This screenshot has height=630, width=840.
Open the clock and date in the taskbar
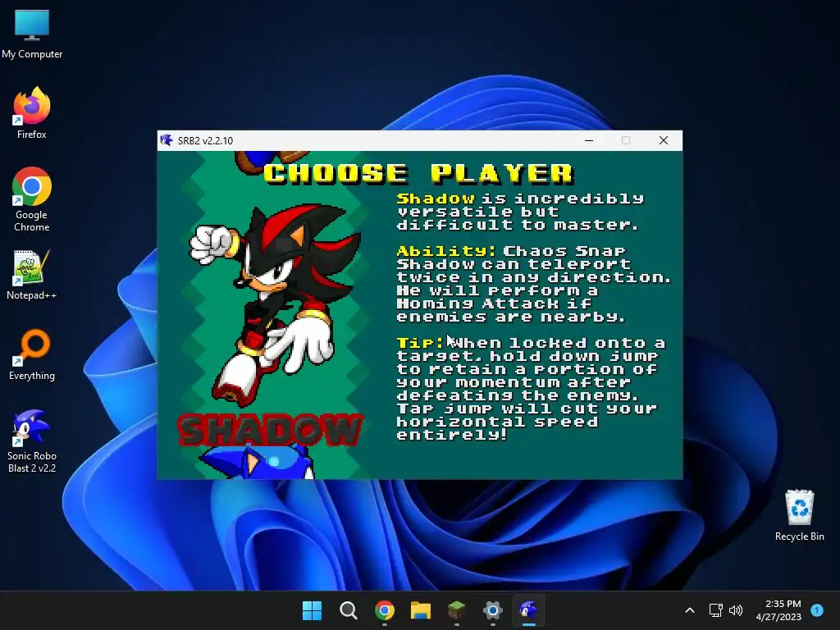[778, 610]
